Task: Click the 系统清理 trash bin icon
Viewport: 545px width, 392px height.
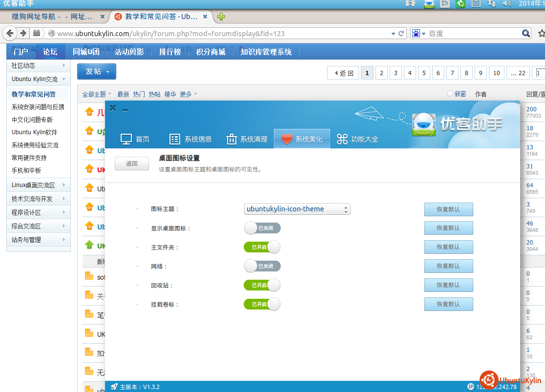Action: coord(231,139)
